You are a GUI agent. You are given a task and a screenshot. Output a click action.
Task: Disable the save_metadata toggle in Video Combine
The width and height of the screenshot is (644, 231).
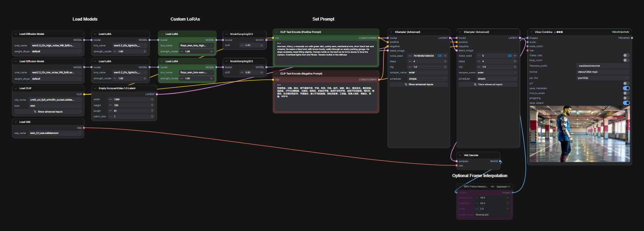pyautogui.click(x=626, y=88)
